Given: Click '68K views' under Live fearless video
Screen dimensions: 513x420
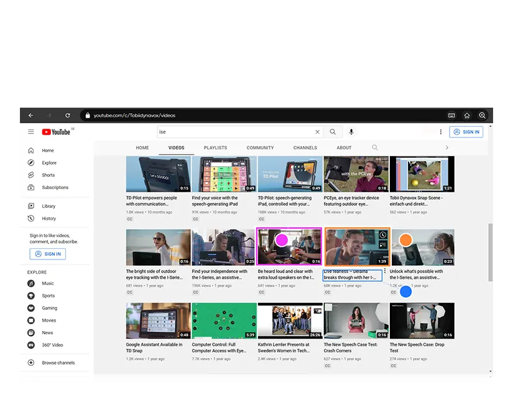Looking at the screenshot, I should (332, 286).
